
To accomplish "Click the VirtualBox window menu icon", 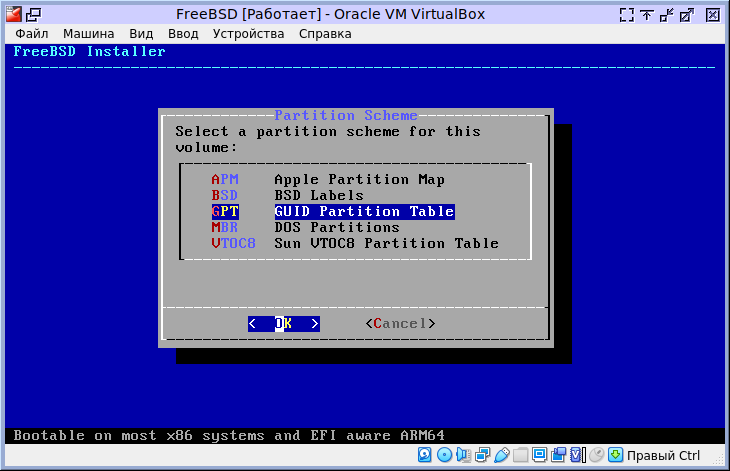I will point(14,14).
